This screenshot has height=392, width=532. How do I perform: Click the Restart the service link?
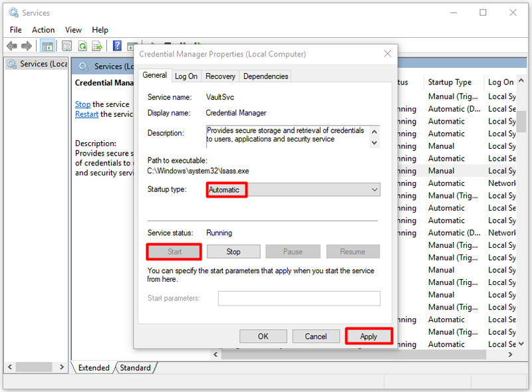click(86, 114)
